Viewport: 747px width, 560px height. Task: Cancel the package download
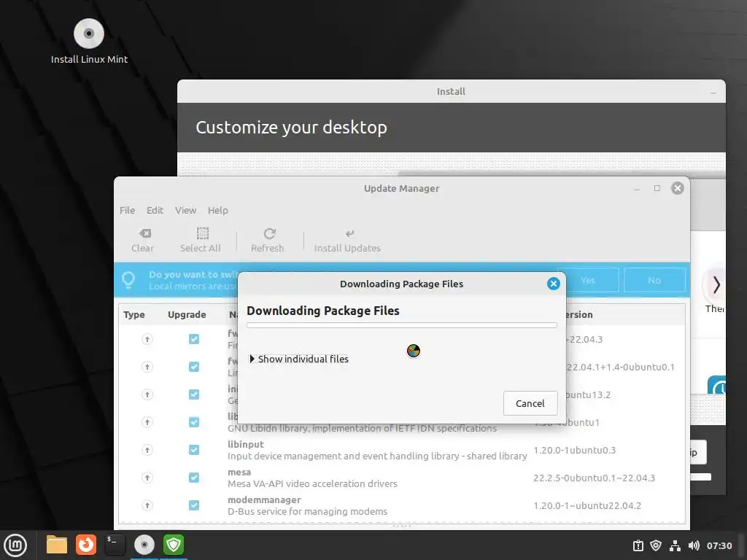tap(530, 403)
